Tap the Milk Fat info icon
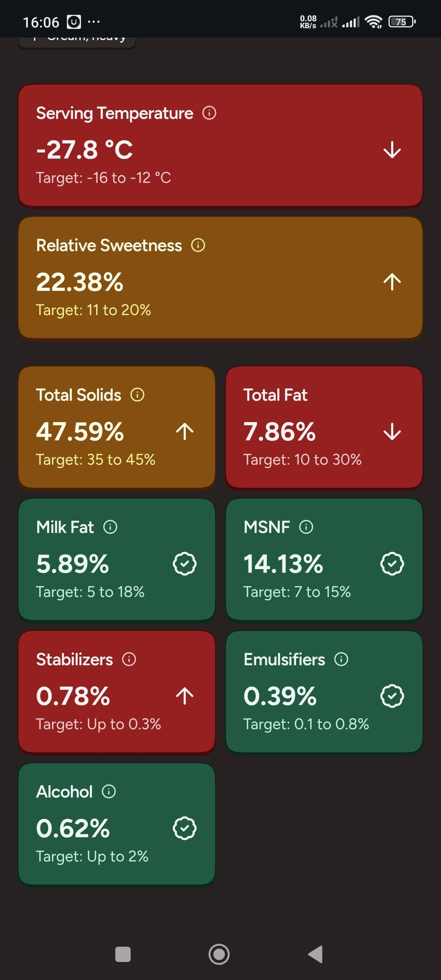 pos(110,527)
